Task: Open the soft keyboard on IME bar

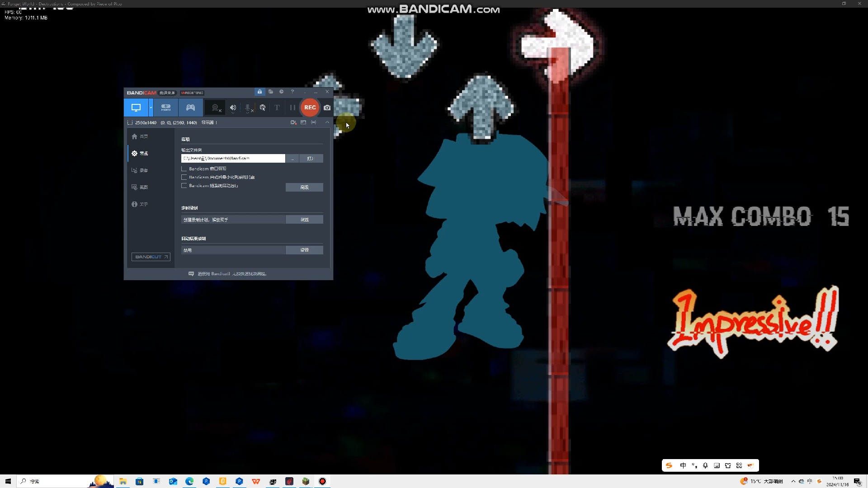Action: 717,465
